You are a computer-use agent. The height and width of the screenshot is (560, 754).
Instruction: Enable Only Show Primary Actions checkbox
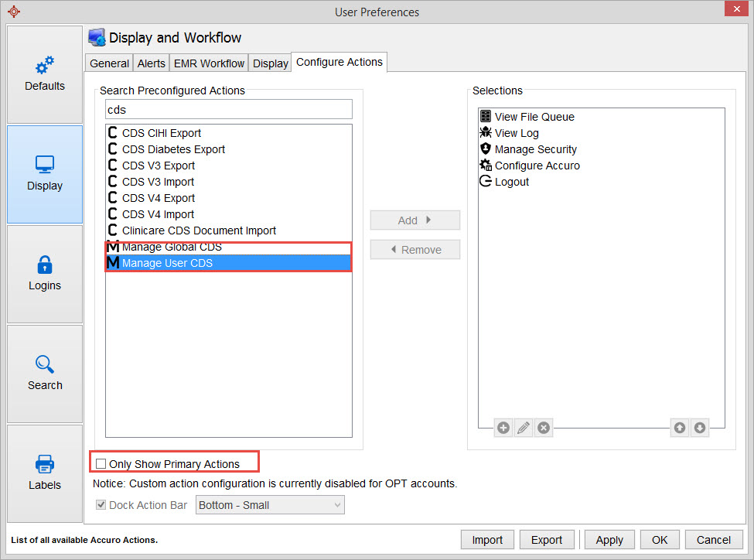(x=101, y=464)
